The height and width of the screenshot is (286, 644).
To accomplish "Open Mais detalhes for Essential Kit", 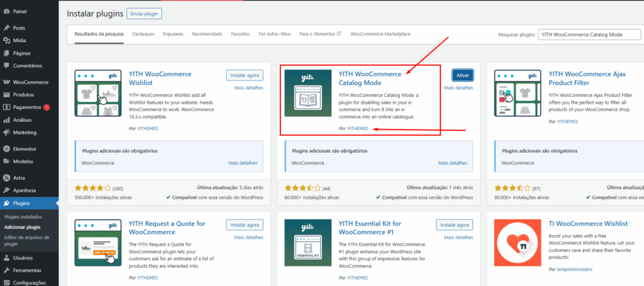I will [458, 237].
